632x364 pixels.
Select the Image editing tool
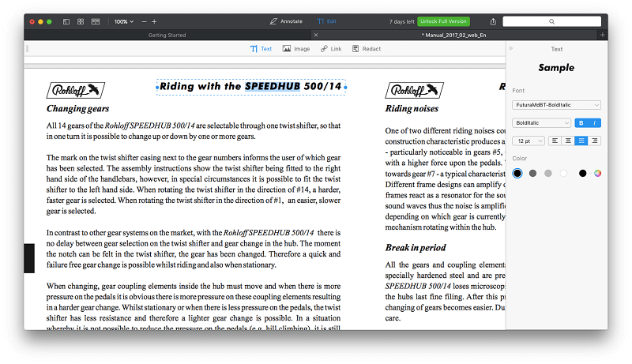point(296,49)
